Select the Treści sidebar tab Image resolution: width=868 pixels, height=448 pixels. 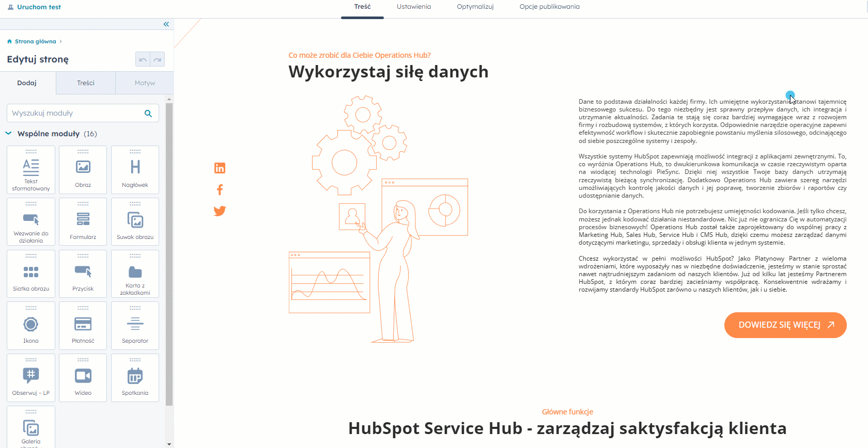[86, 83]
